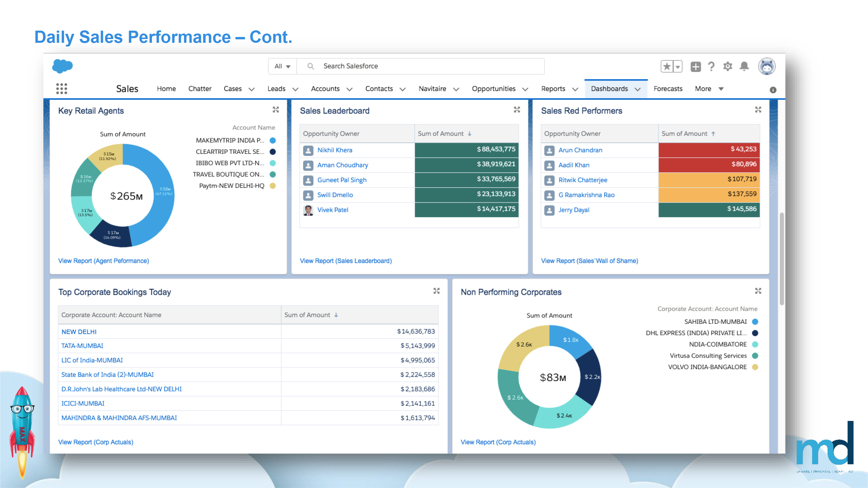The width and height of the screenshot is (868, 488).
Task: Open the global actions plus icon
Action: [696, 67]
